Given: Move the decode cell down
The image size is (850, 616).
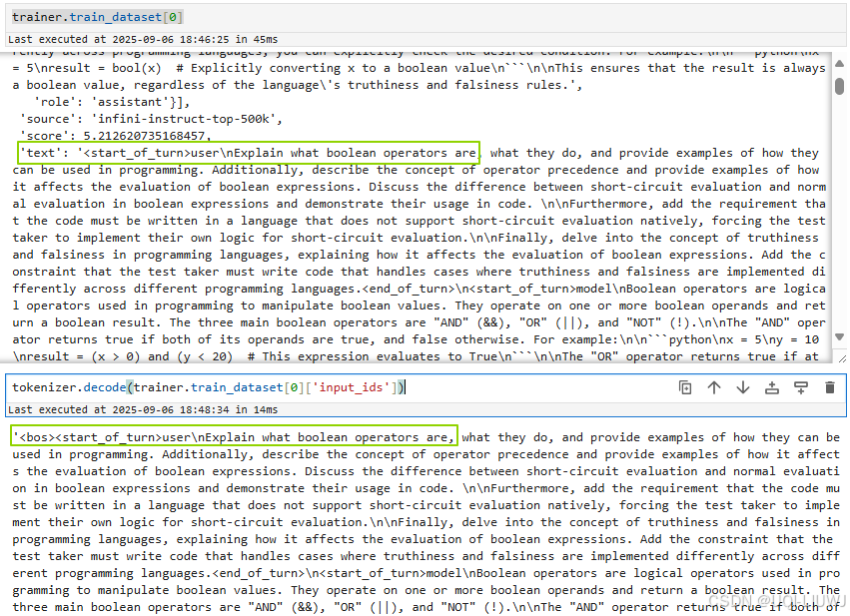Looking at the screenshot, I should [743, 387].
